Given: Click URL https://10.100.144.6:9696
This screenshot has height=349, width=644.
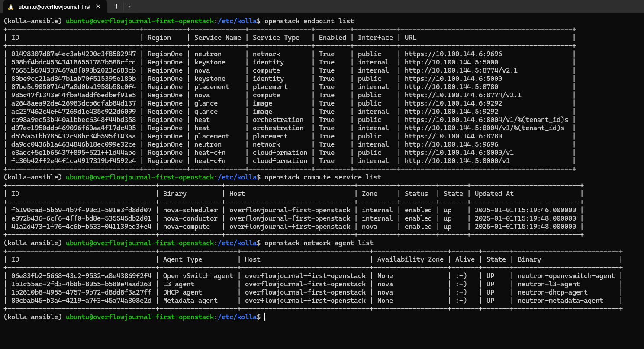Looking at the screenshot, I should (453, 54).
